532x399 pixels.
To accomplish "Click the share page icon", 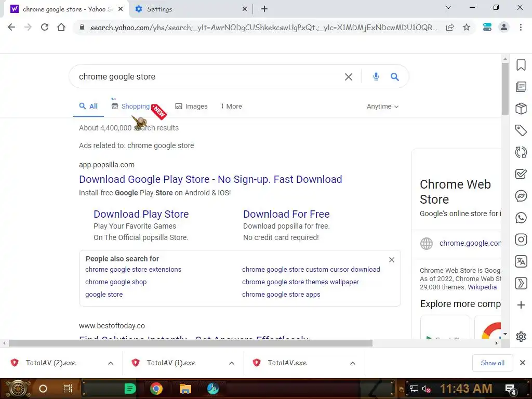I will coord(450,28).
